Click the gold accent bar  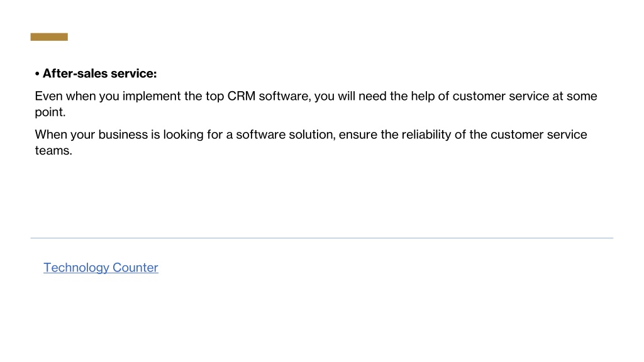coord(49,37)
